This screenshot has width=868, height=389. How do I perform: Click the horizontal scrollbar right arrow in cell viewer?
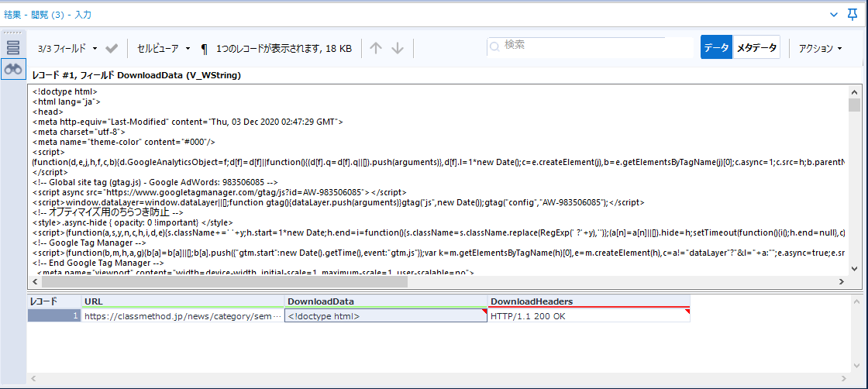pos(842,281)
